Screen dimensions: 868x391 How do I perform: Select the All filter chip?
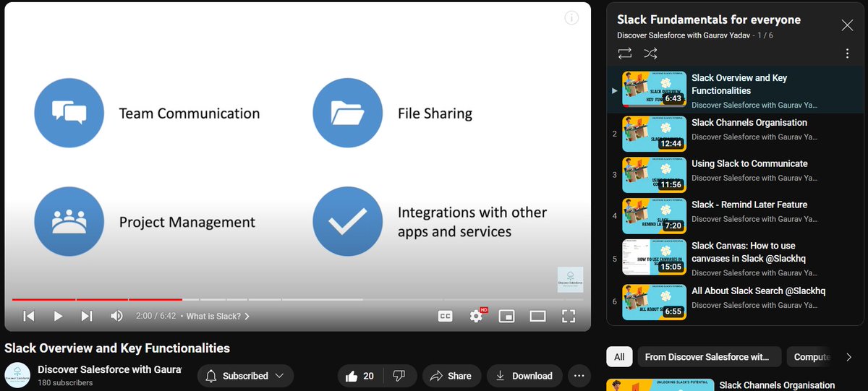pyautogui.click(x=619, y=357)
